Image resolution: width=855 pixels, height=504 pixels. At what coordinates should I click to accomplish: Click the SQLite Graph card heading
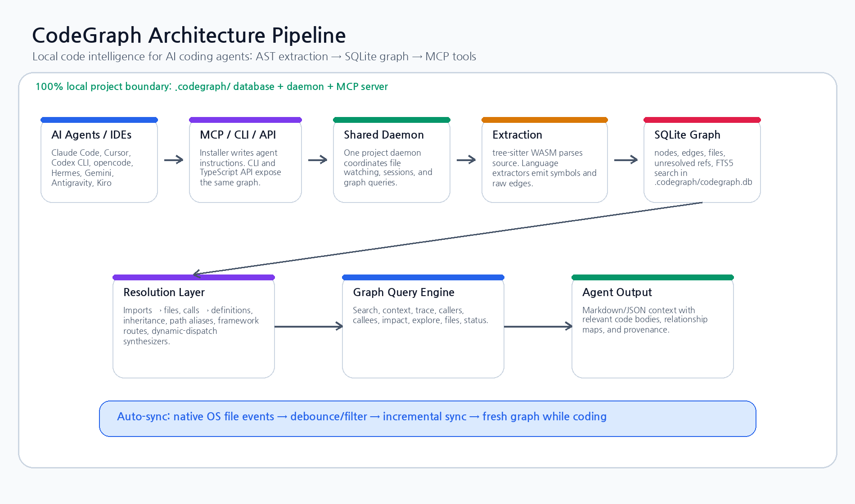[x=687, y=135]
